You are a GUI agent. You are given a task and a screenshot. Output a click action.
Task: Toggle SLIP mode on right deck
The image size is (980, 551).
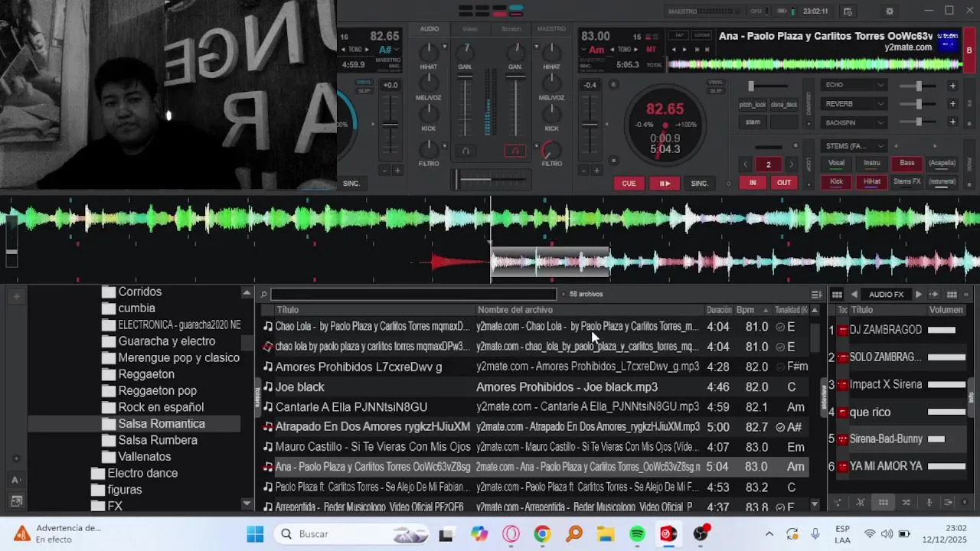pyautogui.click(x=716, y=90)
